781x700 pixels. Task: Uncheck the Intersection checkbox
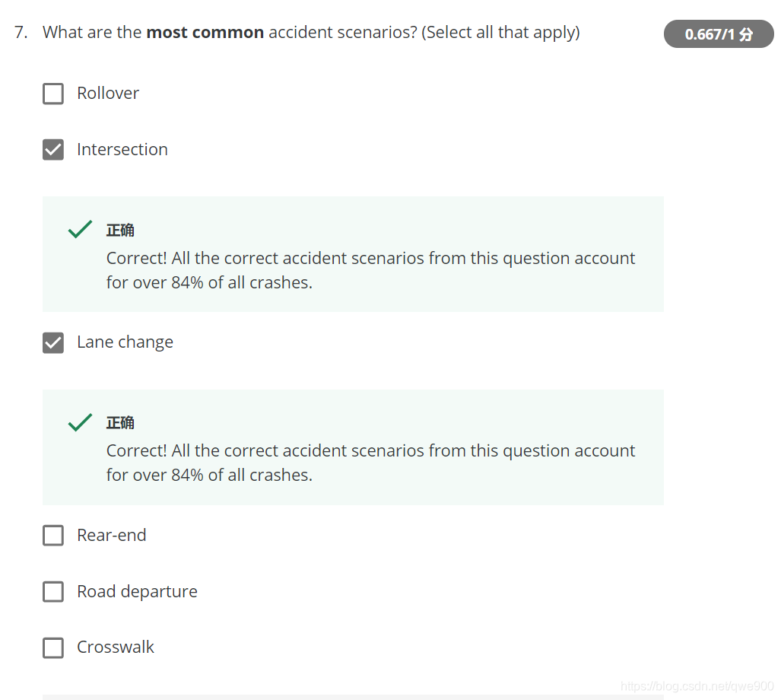coord(52,149)
